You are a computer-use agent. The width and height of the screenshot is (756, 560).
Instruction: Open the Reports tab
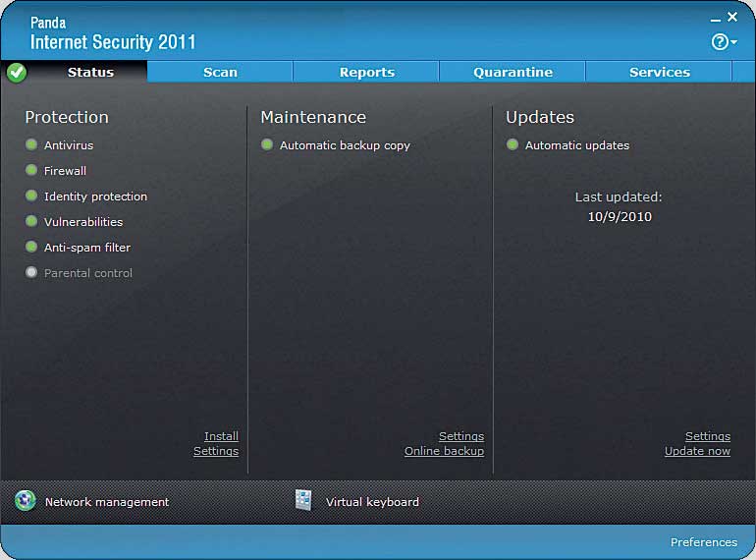[x=366, y=73]
